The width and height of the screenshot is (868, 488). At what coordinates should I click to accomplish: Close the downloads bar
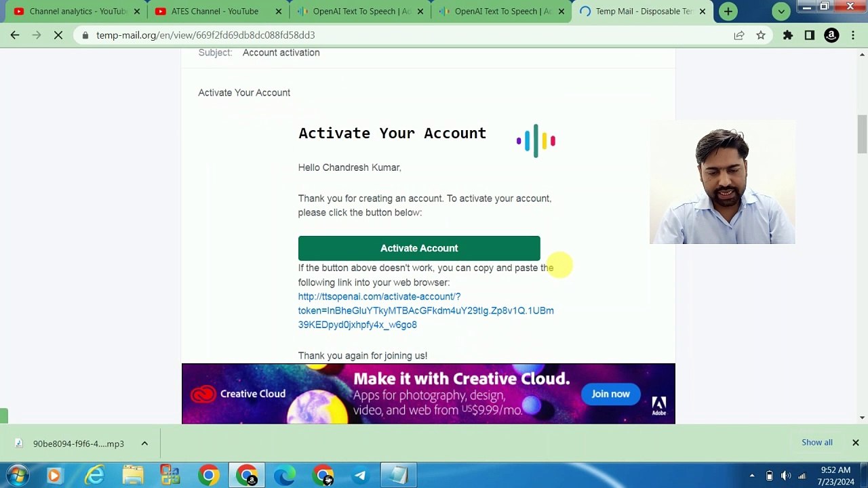click(856, 443)
